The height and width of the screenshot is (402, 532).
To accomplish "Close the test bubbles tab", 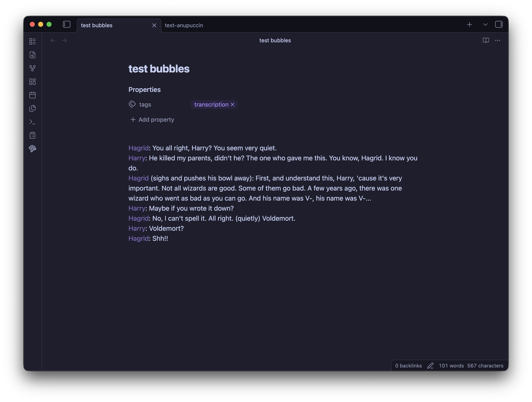I will (x=154, y=25).
